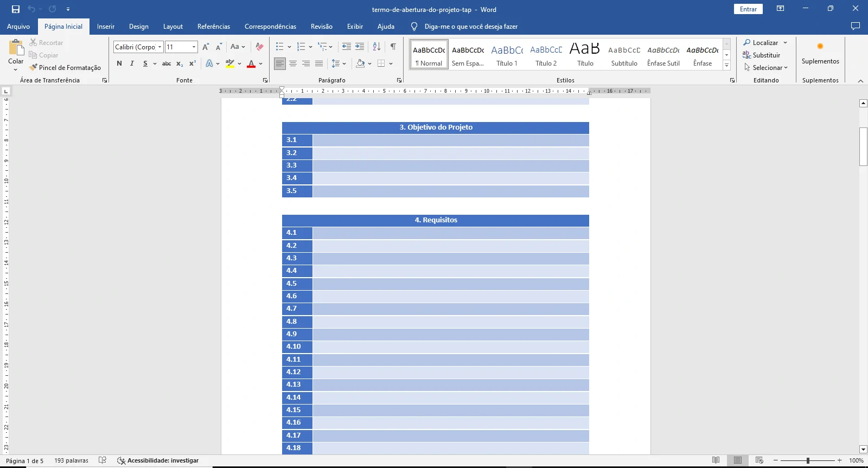868x468 pixels.
Task: Click the Sort A-Z icon
Action: pos(376,47)
